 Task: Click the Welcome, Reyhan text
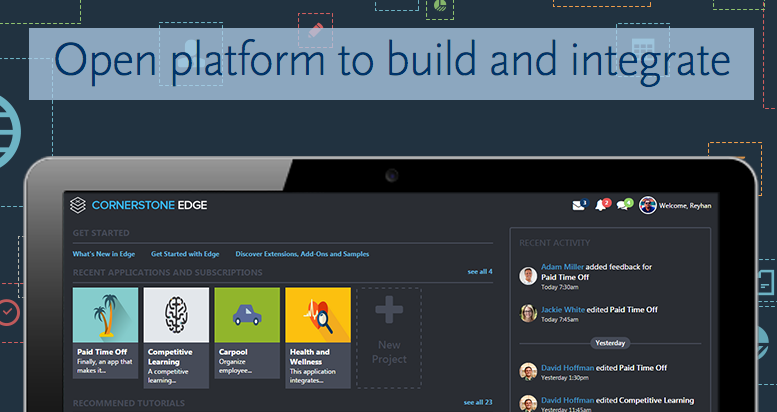(685, 206)
